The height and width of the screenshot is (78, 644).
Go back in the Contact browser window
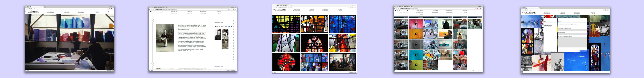click(x=522, y=10)
